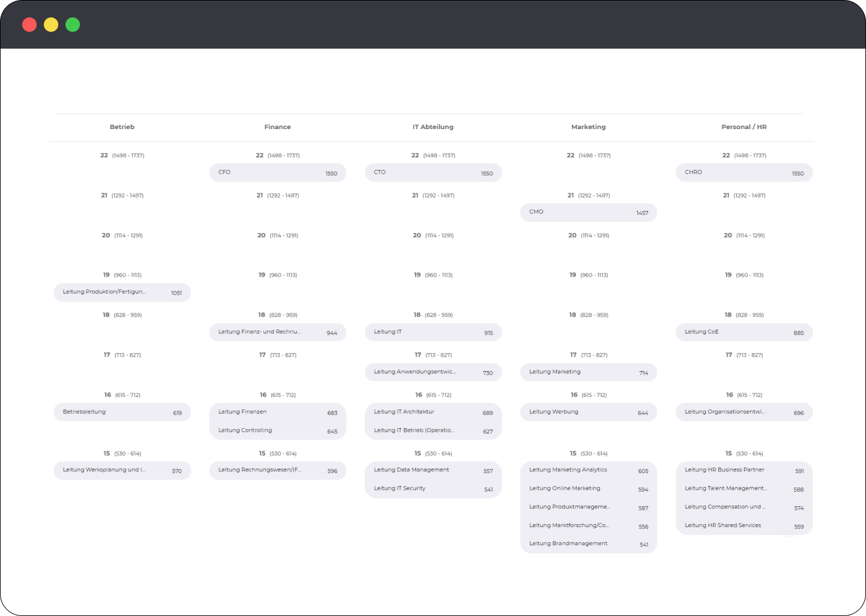866x616 pixels.
Task: Click the Finance column header
Action: click(277, 127)
